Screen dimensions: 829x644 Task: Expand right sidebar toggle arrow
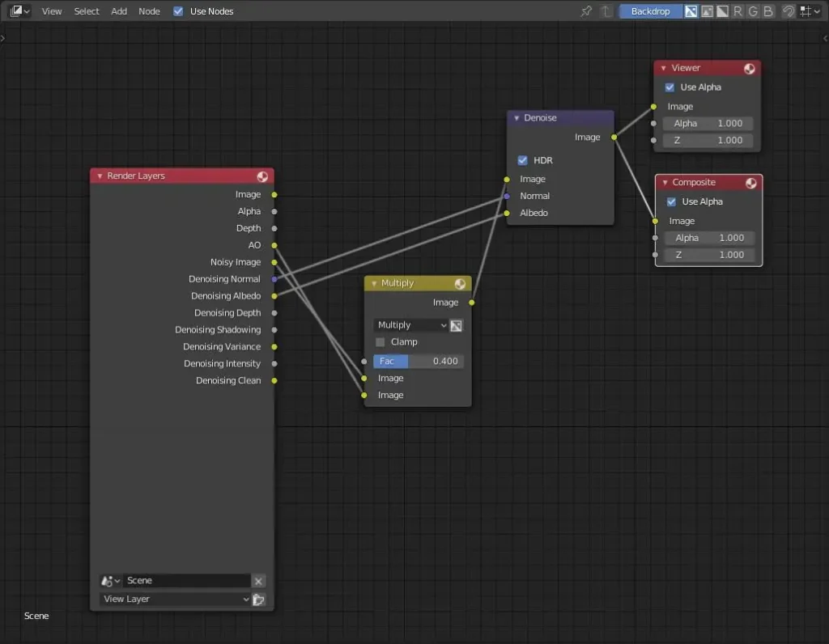(x=825, y=38)
